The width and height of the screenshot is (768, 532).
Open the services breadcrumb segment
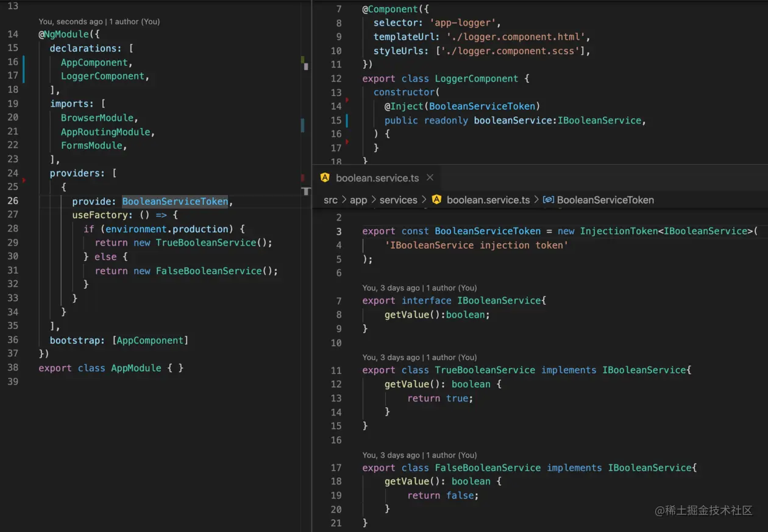pyautogui.click(x=398, y=200)
